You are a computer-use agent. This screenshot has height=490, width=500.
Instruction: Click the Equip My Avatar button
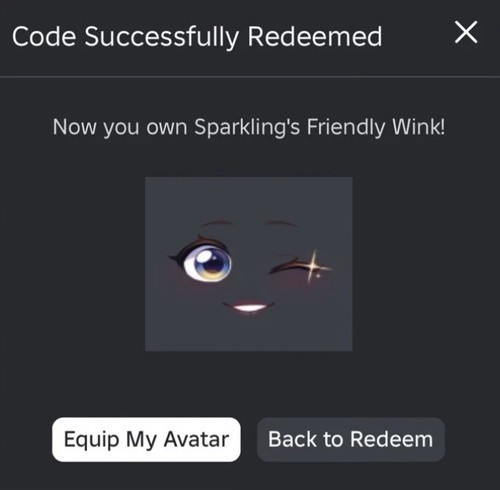[x=146, y=439]
